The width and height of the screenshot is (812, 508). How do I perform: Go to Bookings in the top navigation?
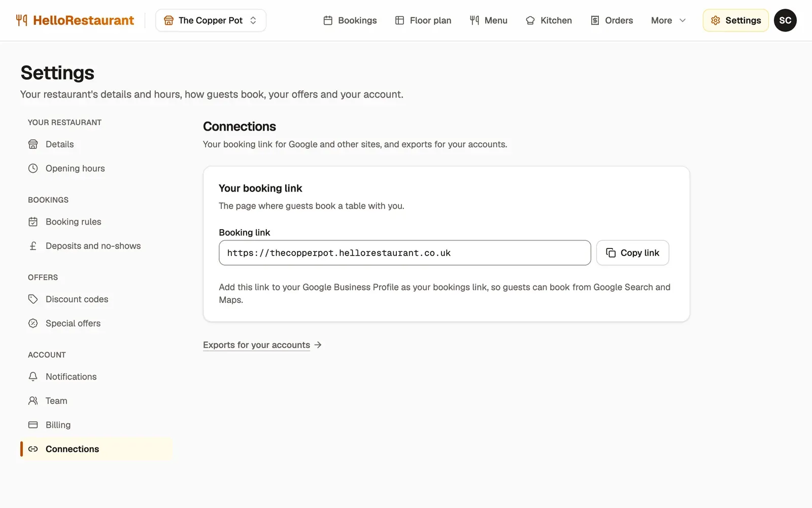click(x=350, y=20)
